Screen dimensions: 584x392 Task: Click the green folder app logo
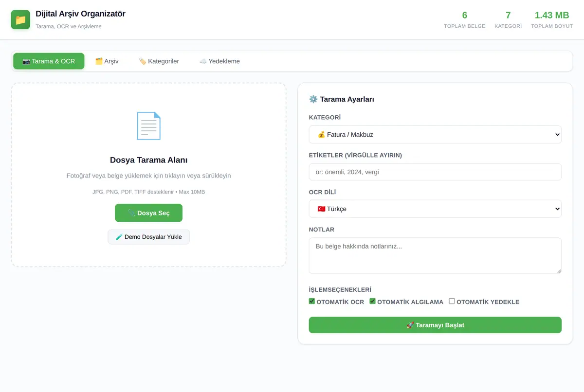[20, 19]
